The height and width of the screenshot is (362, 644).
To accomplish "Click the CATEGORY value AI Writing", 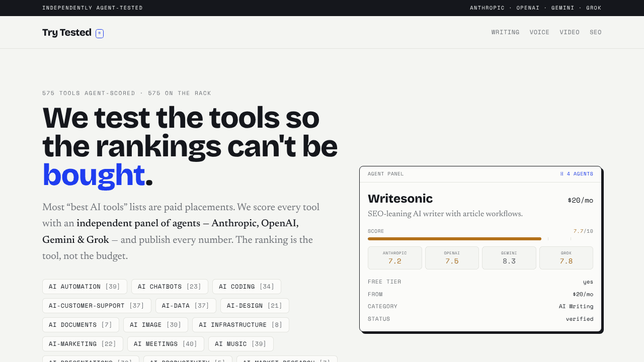I will pyautogui.click(x=576, y=306).
